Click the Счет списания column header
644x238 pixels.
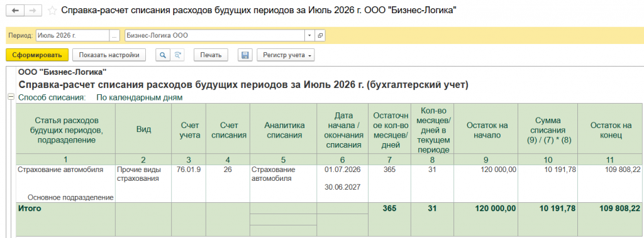[x=228, y=129]
